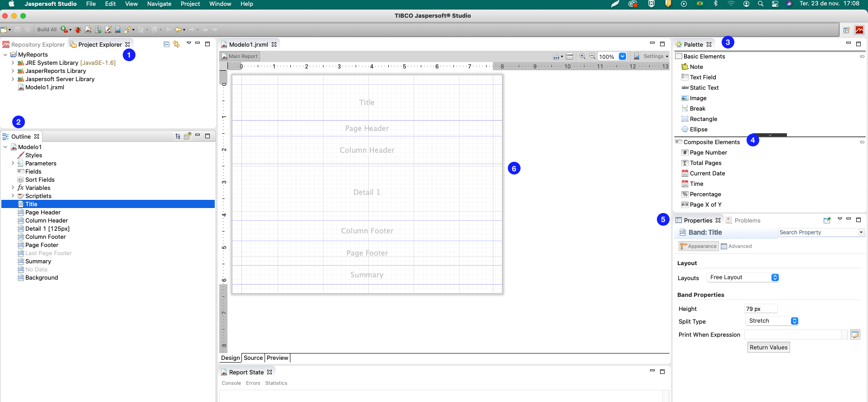Collapse All in Project Explorer
868x402 pixels.
tap(166, 44)
